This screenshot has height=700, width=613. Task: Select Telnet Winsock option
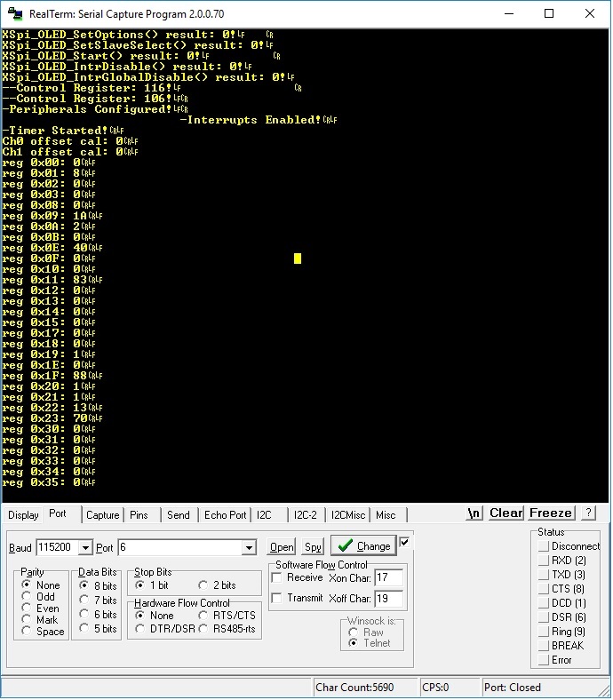370,643
